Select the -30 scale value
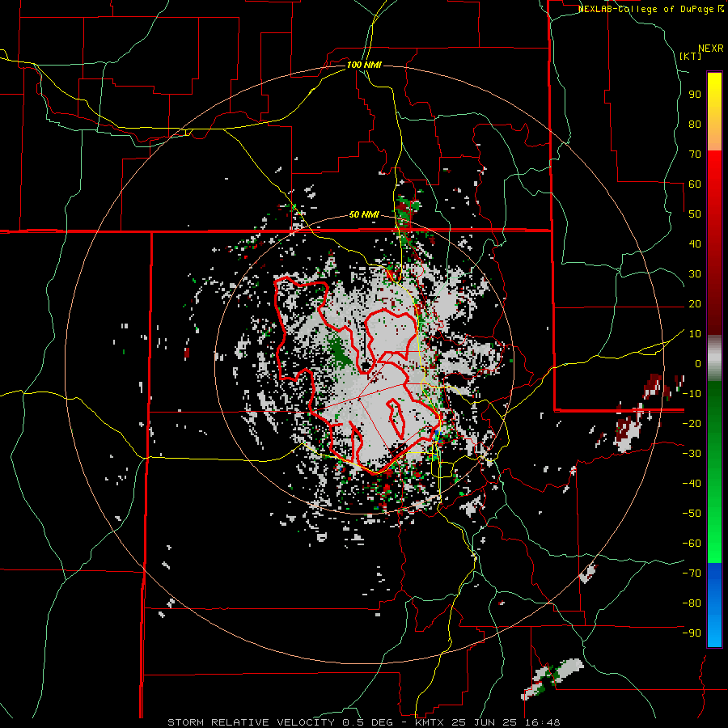The width and height of the screenshot is (728, 728). [x=692, y=454]
